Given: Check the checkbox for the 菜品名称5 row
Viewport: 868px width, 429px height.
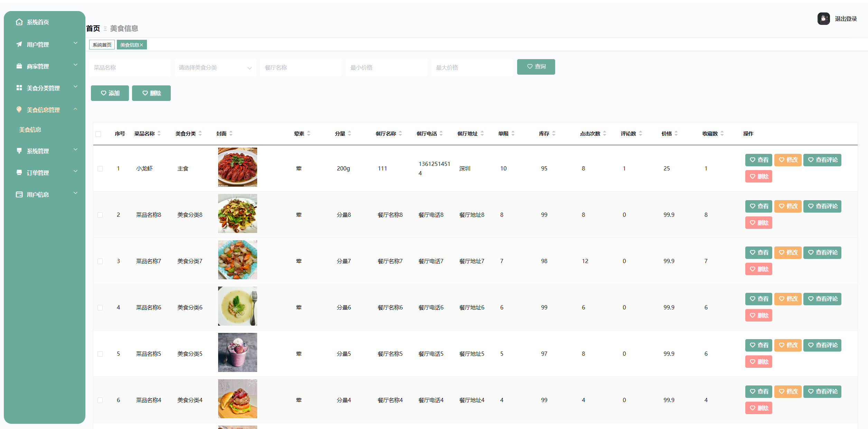Looking at the screenshot, I should (100, 354).
